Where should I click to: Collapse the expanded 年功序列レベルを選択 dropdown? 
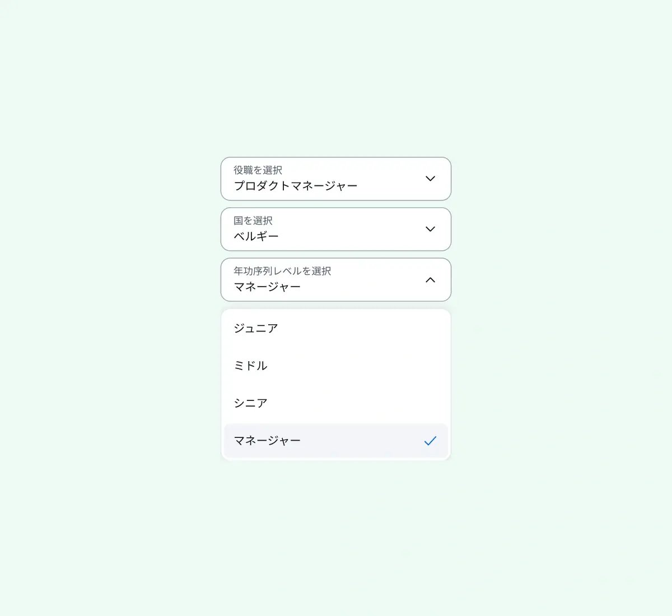coord(336,279)
